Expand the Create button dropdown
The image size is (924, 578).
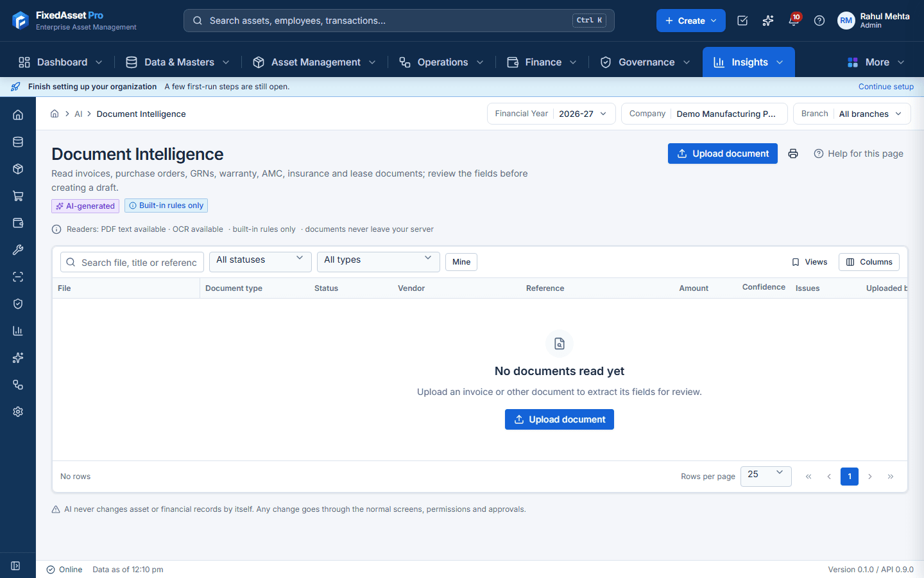click(x=691, y=21)
